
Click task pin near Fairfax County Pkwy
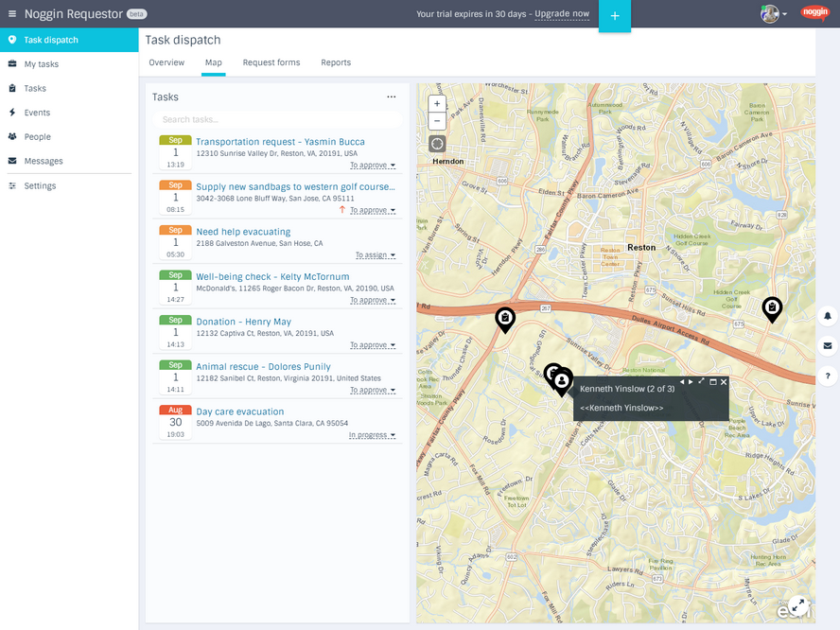click(504, 319)
